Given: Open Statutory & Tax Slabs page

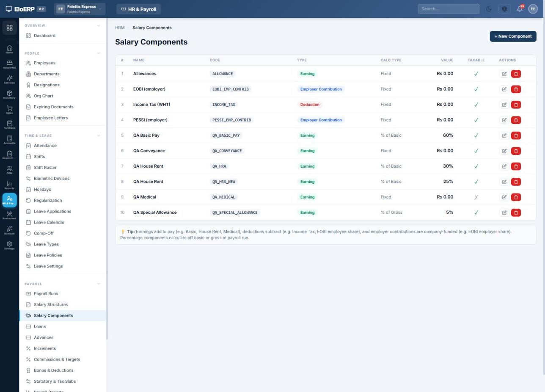Looking at the screenshot, I should pyautogui.click(x=63, y=381).
